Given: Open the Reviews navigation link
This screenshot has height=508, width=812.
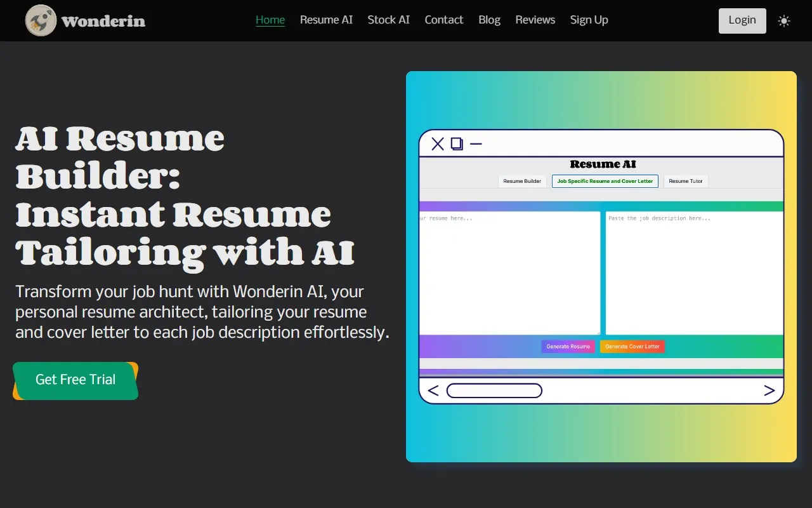Looking at the screenshot, I should pos(535,20).
